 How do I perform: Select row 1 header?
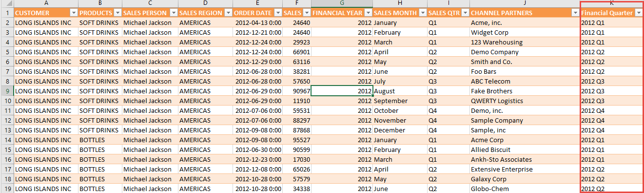tap(7, 13)
